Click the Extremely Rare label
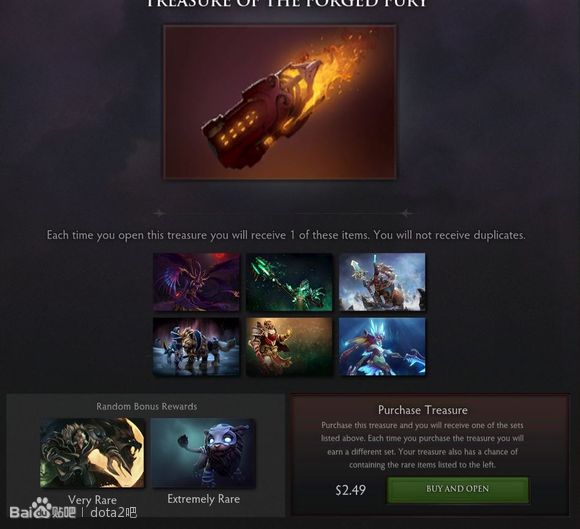580x529 pixels. [203, 499]
